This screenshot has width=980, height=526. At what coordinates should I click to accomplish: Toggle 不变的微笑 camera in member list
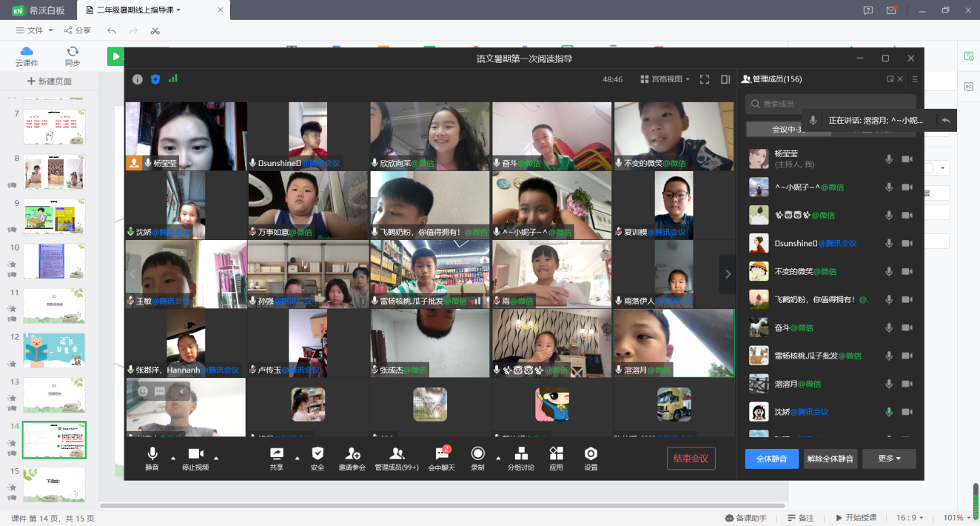(x=907, y=271)
